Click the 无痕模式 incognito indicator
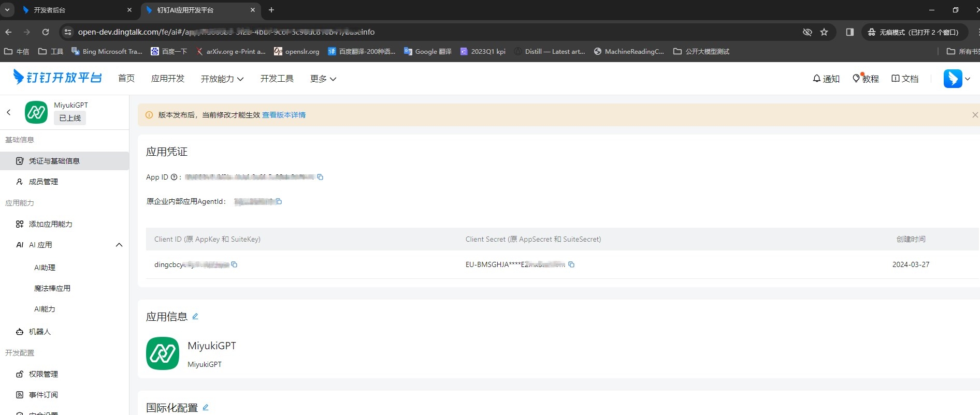The width and height of the screenshot is (980, 415). click(x=914, y=32)
